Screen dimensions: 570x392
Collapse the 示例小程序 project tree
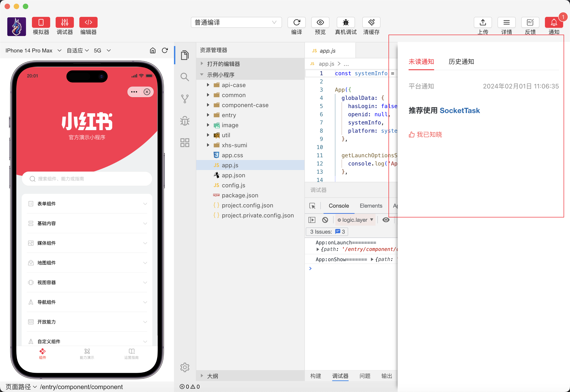pyautogui.click(x=250, y=75)
